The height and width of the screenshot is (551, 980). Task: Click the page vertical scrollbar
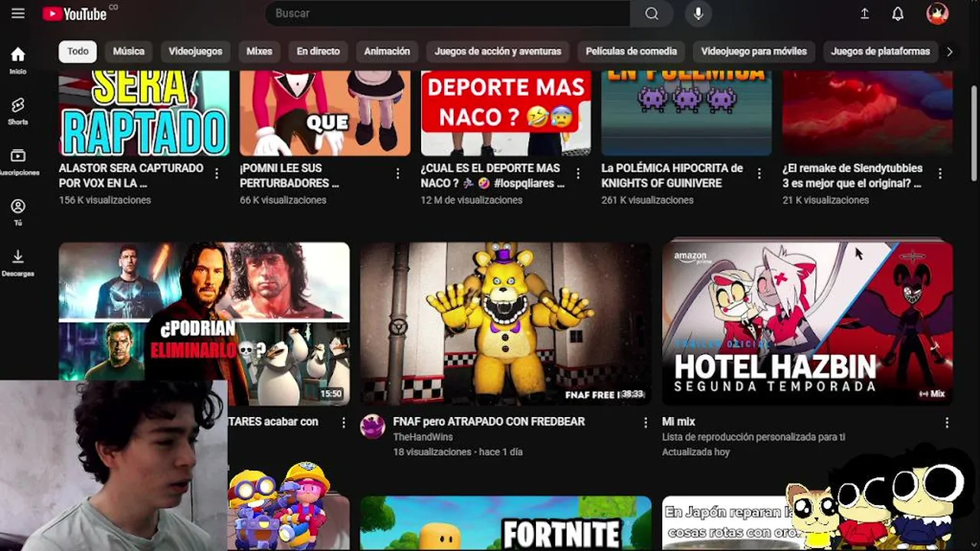[974, 134]
